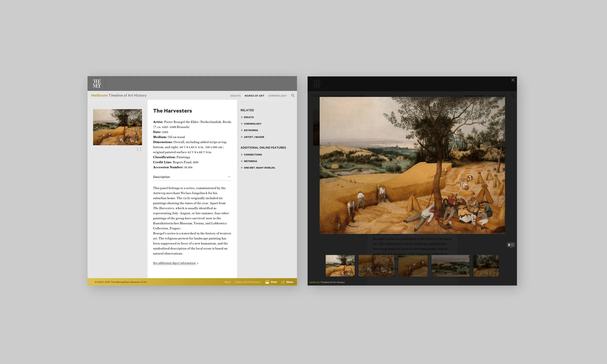Expand Artist / Maker section
The height and width of the screenshot is (364, 607).
coord(252,137)
